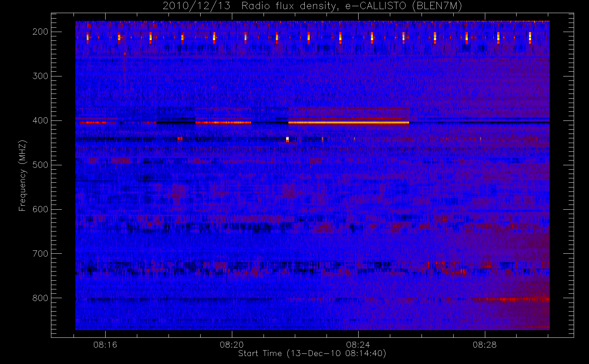Click the 400 frequency tick label
This screenshot has height=364, width=589.
click(40, 120)
